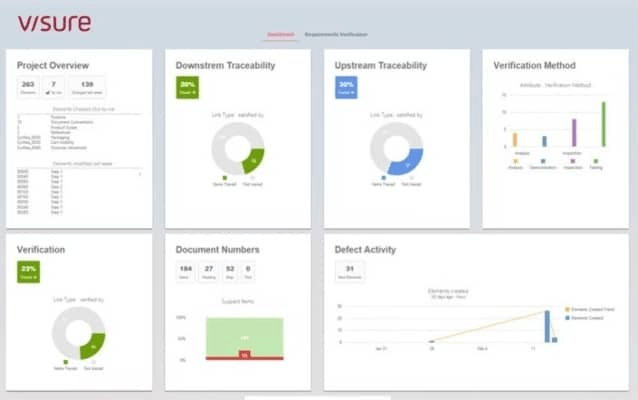
Task: Open the green 30% Downstream Traceability tile
Action: point(188,87)
